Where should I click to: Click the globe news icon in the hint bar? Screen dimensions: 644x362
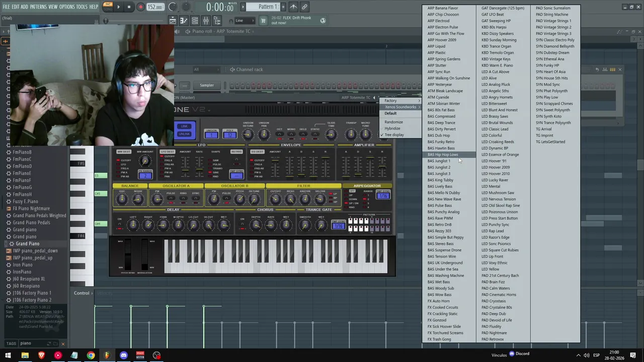tap(323, 21)
